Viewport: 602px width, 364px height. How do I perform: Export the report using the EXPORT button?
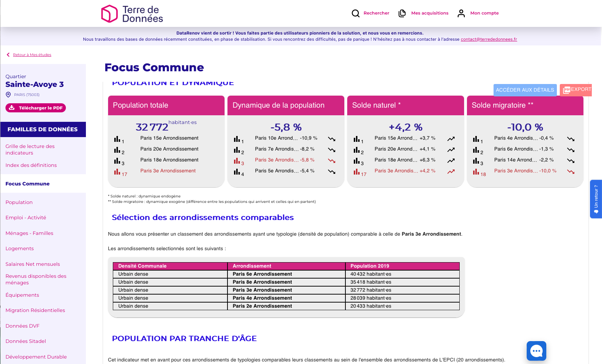577,90
